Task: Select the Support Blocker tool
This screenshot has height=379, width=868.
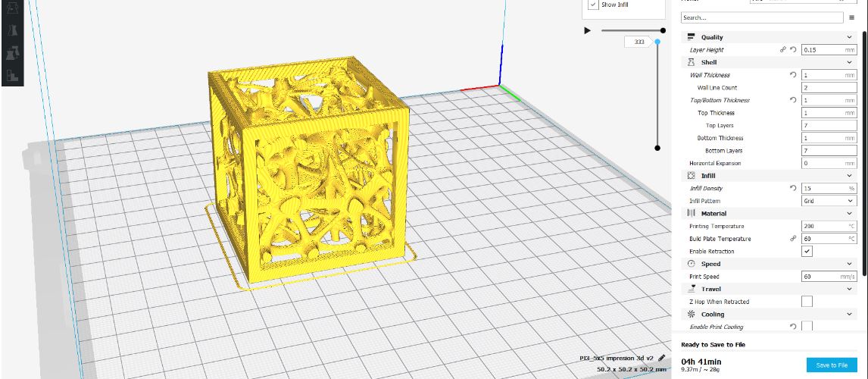Action: [x=12, y=75]
